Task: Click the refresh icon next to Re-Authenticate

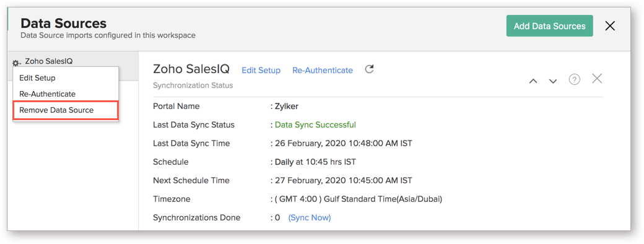Action: [x=369, y=69]
